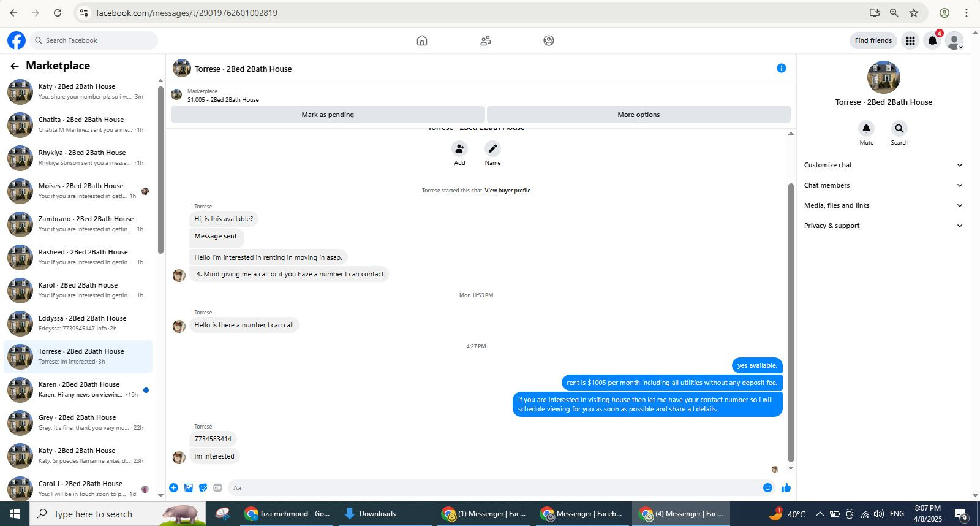Open Chrome three-dot menu
The height and width of the screenshot is (526, 980).
(x=967, y=13)
